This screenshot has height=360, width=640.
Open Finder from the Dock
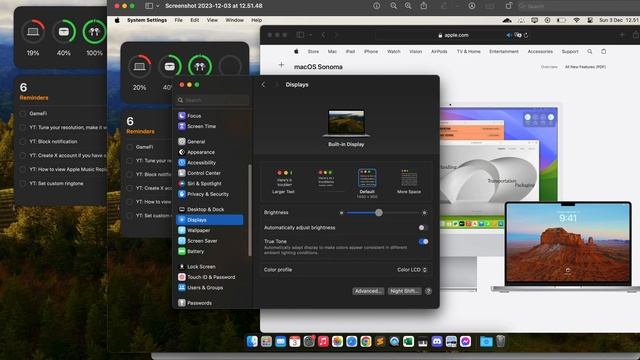pos(252,341)
